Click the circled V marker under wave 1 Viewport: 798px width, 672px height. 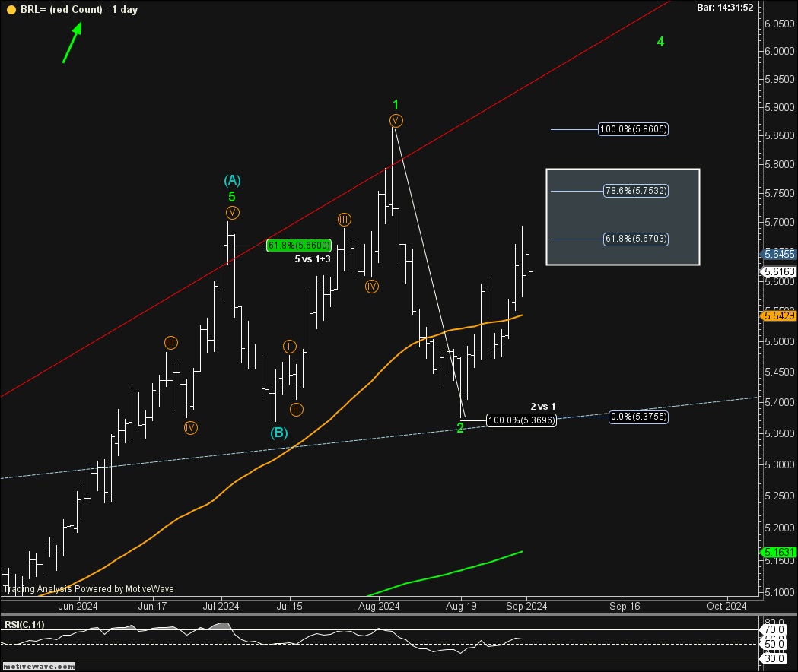pos(396,121)
